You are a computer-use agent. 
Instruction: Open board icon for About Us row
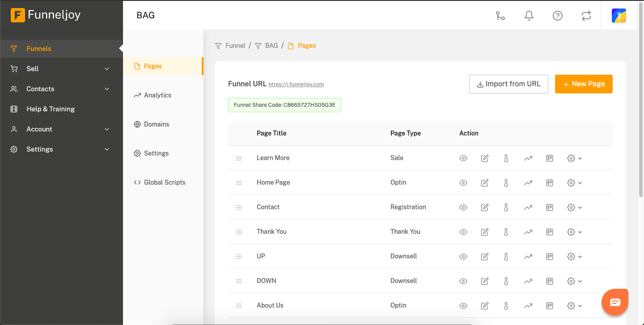point(550,306)
